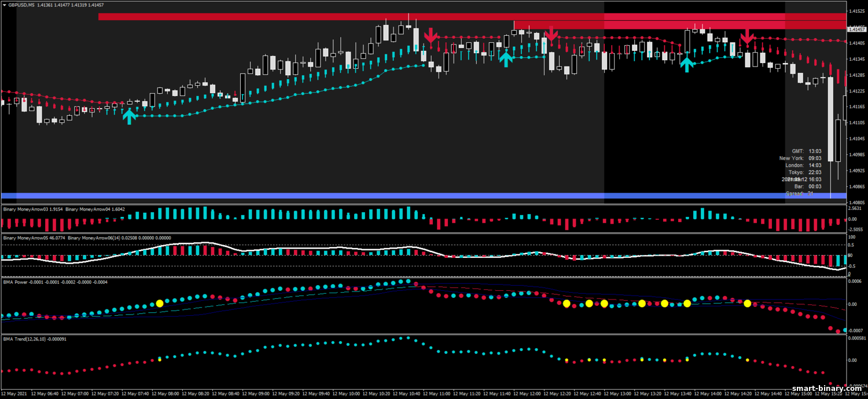
Task: Click the first yellow dot in BMA Power
Action: click(160, 303)
